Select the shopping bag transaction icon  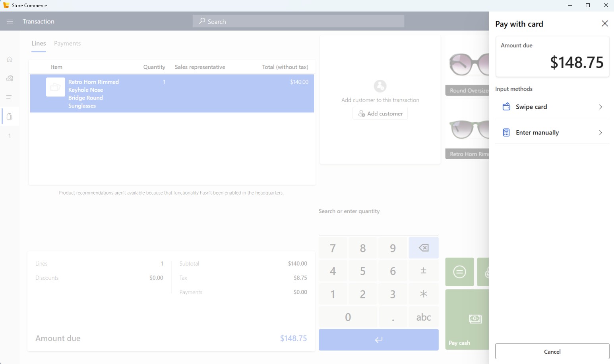[10, 116]
